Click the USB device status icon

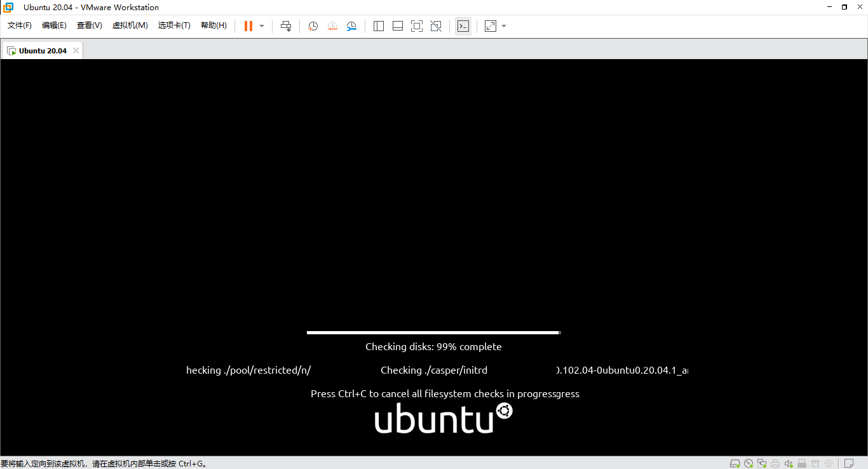click(802, 463)
